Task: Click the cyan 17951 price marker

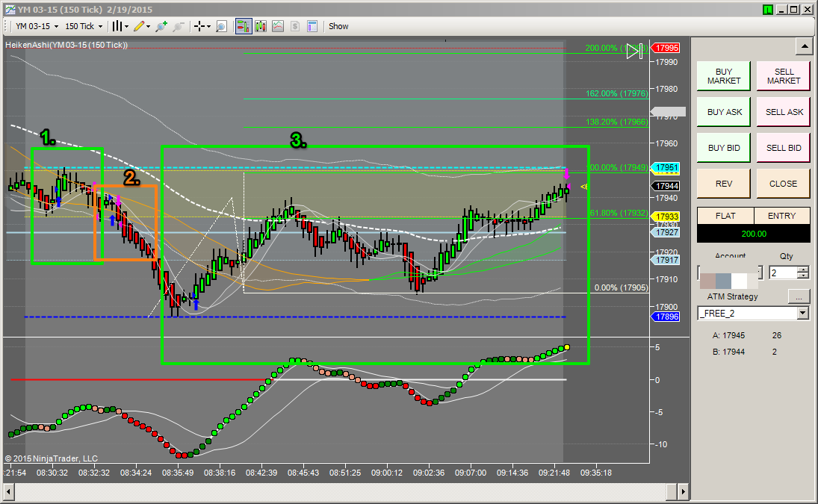Action: pyautogui.click(x=666, y=168)
